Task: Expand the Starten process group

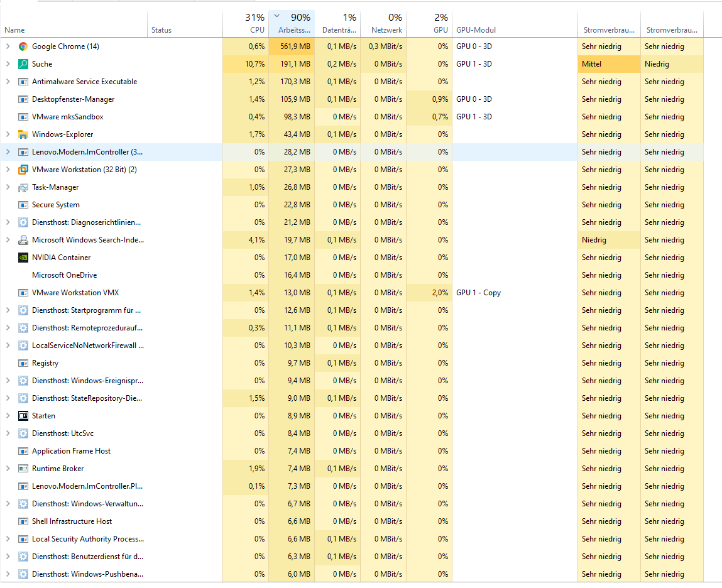Action: click(x=8, y=416)
